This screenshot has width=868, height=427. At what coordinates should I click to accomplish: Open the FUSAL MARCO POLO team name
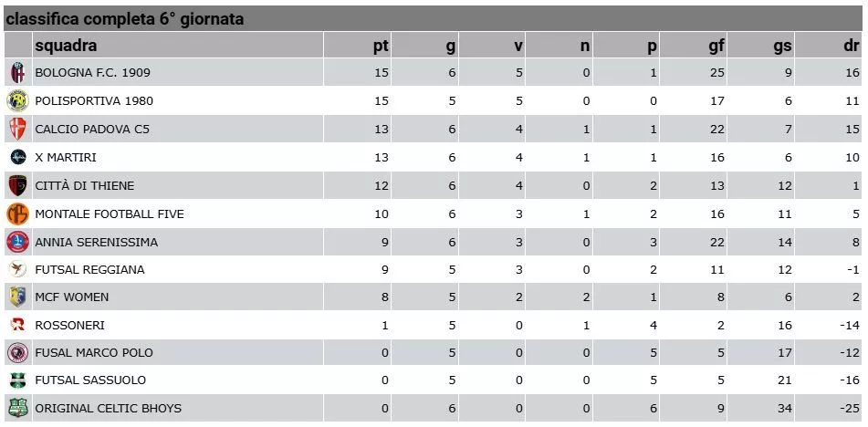click(93, 352)
